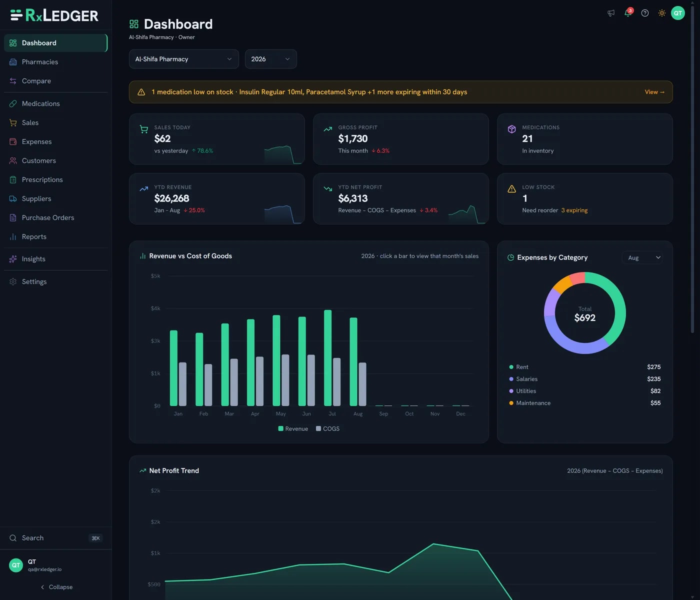Open Compare page from sidebar
700x600 pixels.
tap(55, 81)
